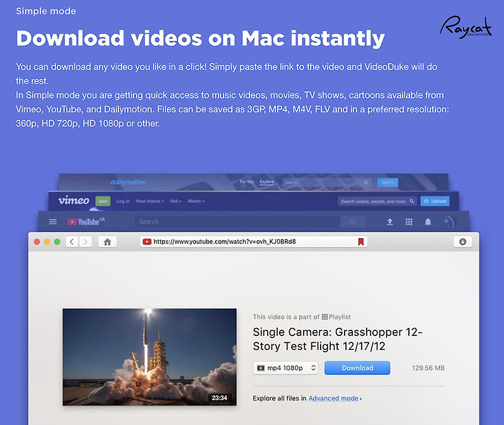Focus the youtube.com URL address field

point(254,242)
